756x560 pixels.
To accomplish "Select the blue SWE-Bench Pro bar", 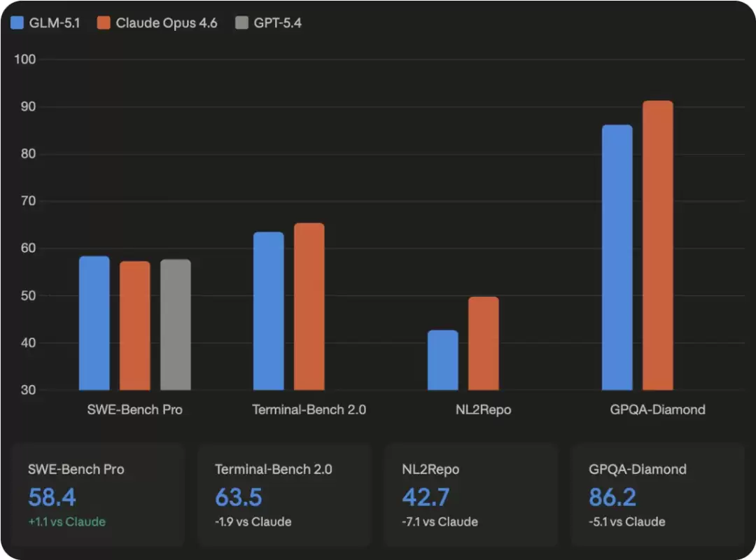I will pos(94,323).
